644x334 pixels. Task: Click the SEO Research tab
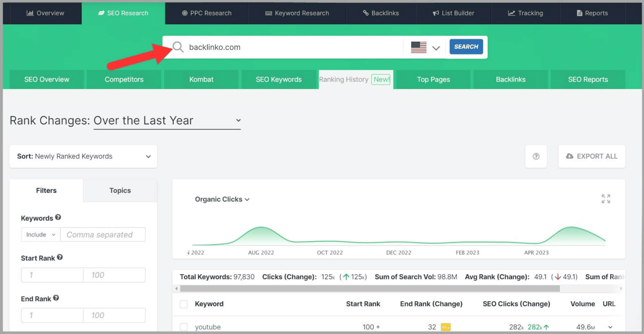[x=123, y=13]
